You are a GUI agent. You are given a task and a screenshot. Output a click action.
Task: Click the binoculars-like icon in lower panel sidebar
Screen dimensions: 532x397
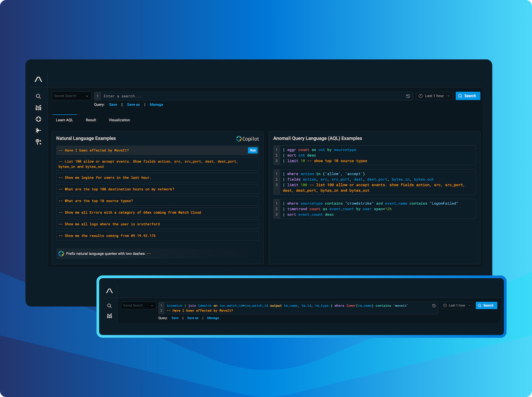tap(110, 316)
